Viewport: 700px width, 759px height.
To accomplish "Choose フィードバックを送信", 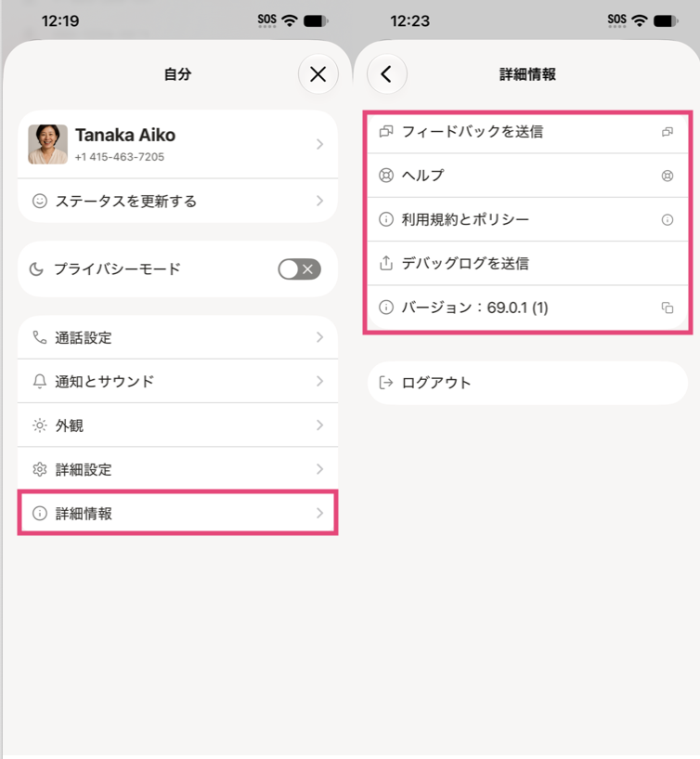I will coord(527,132).
